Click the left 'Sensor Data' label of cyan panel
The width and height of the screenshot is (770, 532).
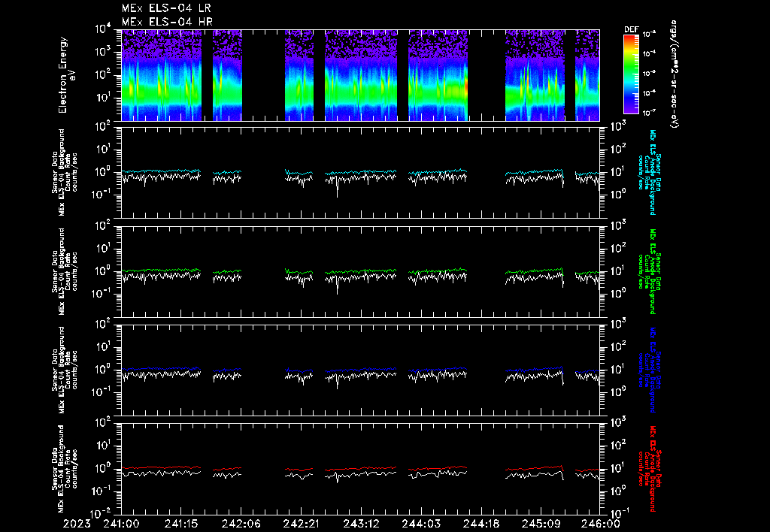(54, 172)
